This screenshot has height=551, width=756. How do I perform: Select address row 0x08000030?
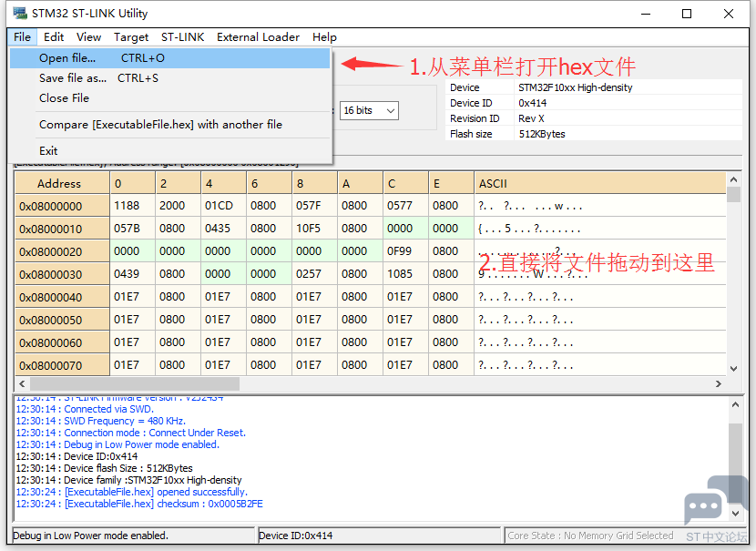(62, 274)
